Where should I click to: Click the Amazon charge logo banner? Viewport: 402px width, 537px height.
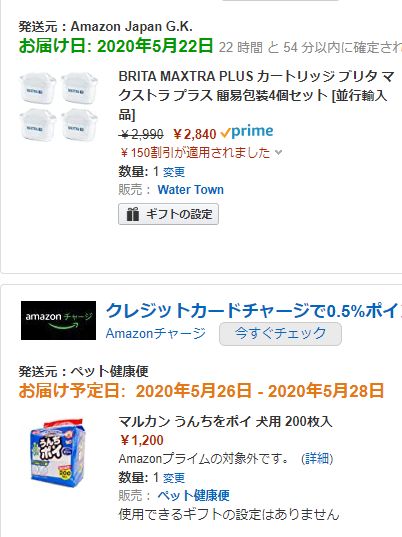click(x=59, y=320)
